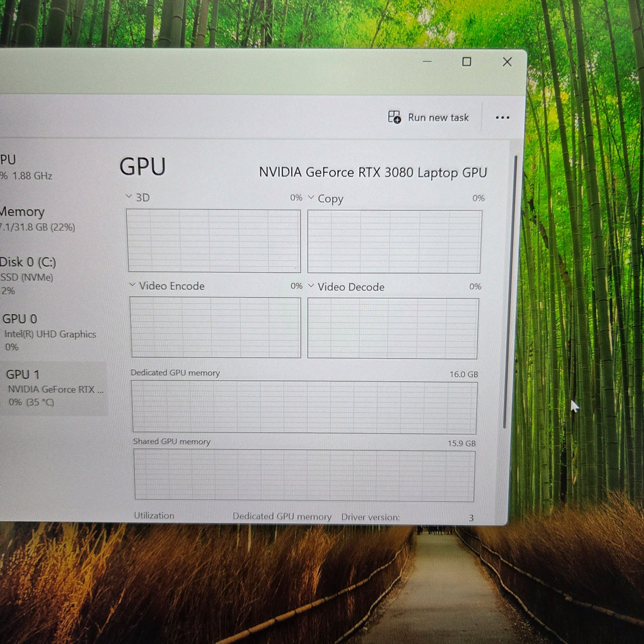644x644 pixels.
Task: Click the NVIDIA GeForce RTX 3080 Laptop GPU title
Action: pos(373,172)
